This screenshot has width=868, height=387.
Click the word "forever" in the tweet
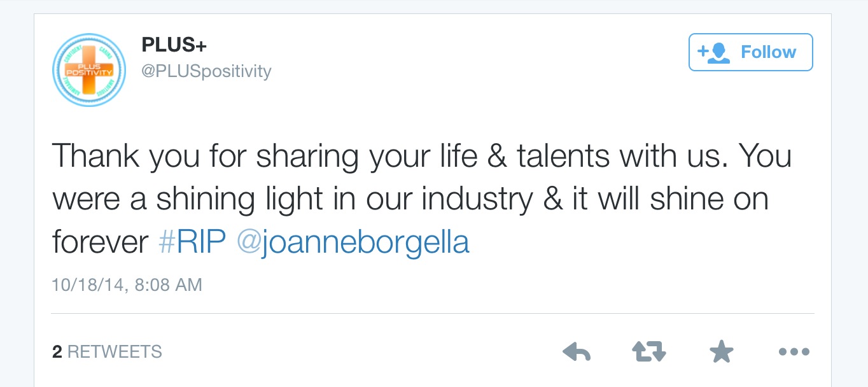click(x=100, y=243)
